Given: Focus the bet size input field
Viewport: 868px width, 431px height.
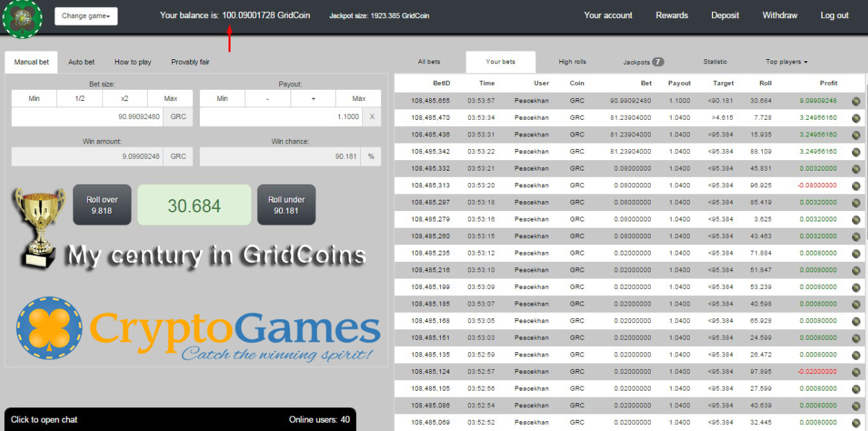Looking at the screenshot, I should point(88,117).
